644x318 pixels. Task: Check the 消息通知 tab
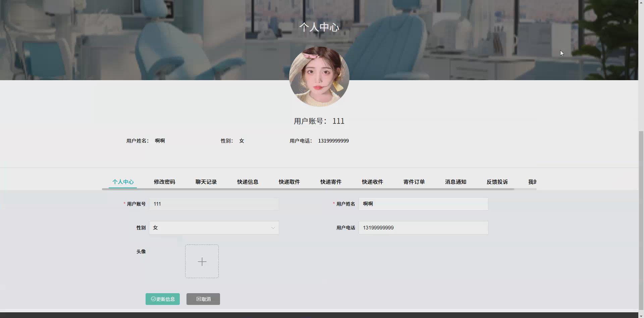click(x=455, y=182)
